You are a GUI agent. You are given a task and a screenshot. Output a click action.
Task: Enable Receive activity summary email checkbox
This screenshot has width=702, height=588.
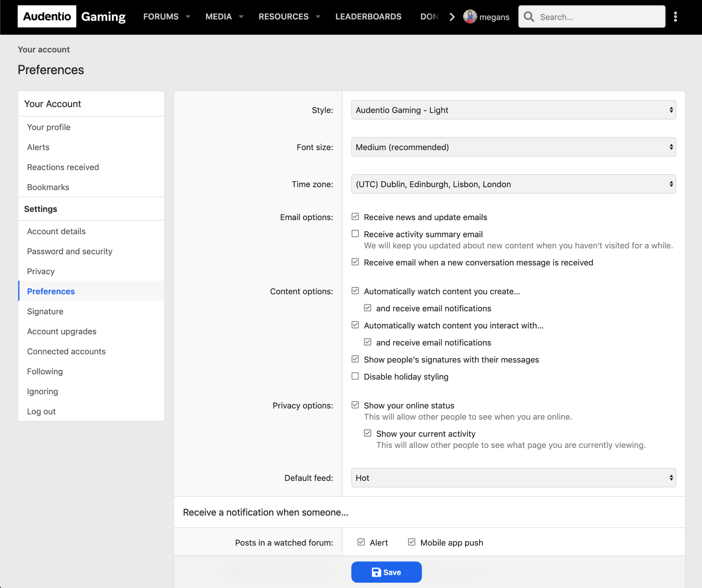coord(355,234)
